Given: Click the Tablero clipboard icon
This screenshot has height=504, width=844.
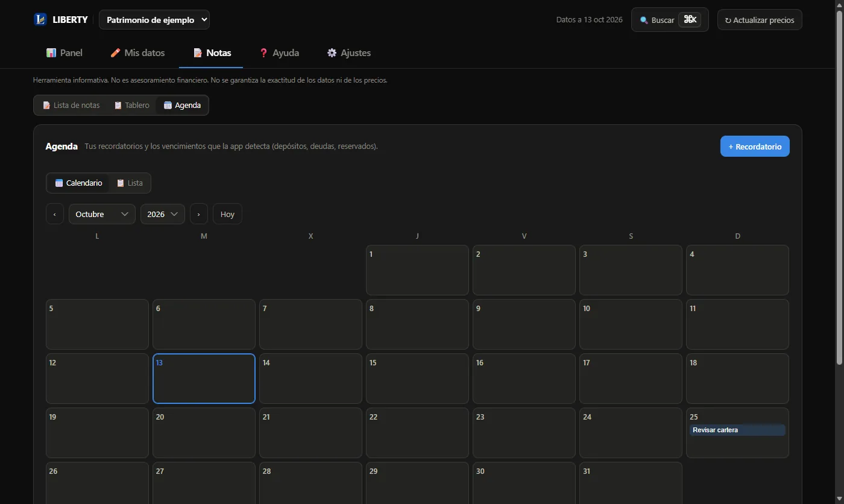Looking at the screenshot, I should point(118,105).
